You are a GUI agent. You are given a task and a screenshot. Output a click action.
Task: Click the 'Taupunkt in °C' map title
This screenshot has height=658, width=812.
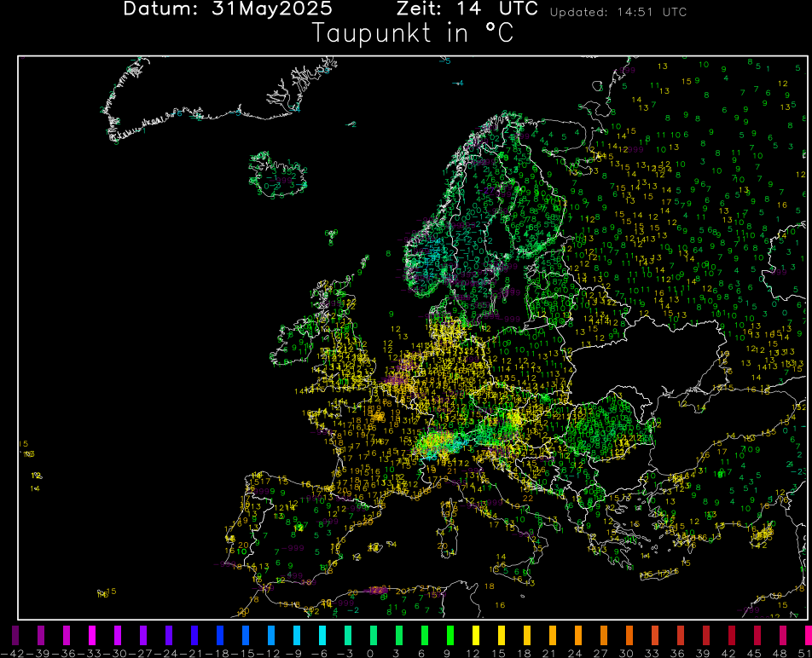coord(413,33)
